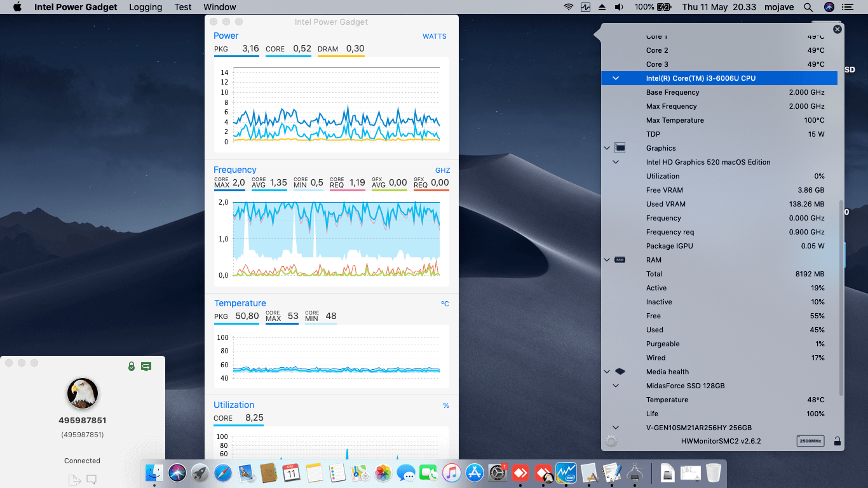868x488 pixels.
Task: Open the Test menu
Action: pos(183,7)
